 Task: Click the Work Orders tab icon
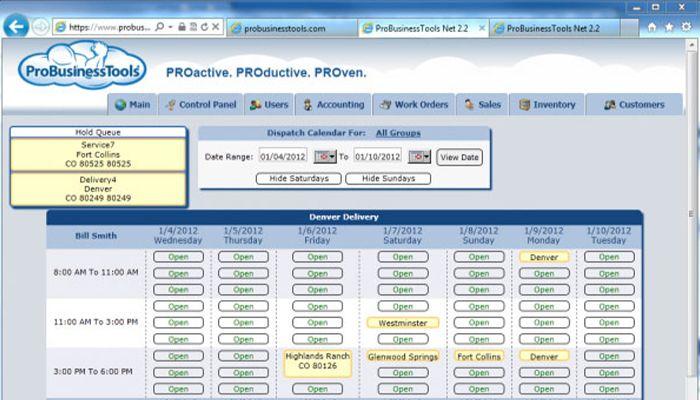385,105
